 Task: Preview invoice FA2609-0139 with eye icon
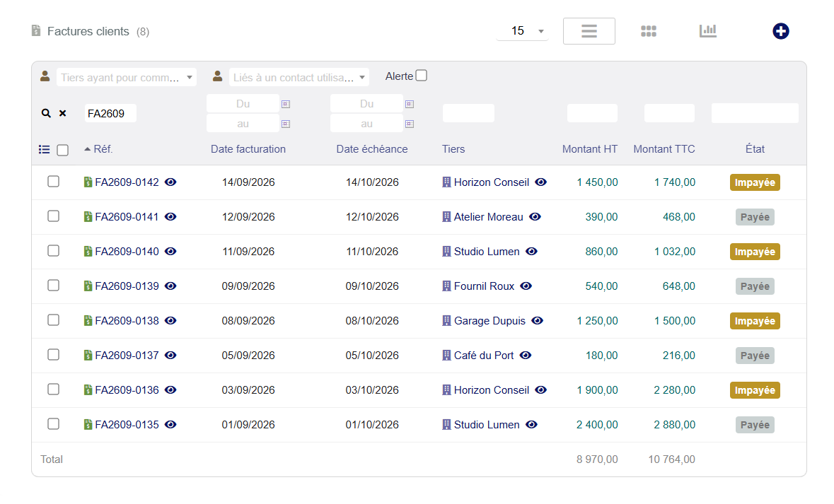pyautogui.click(x=170, y=286)
